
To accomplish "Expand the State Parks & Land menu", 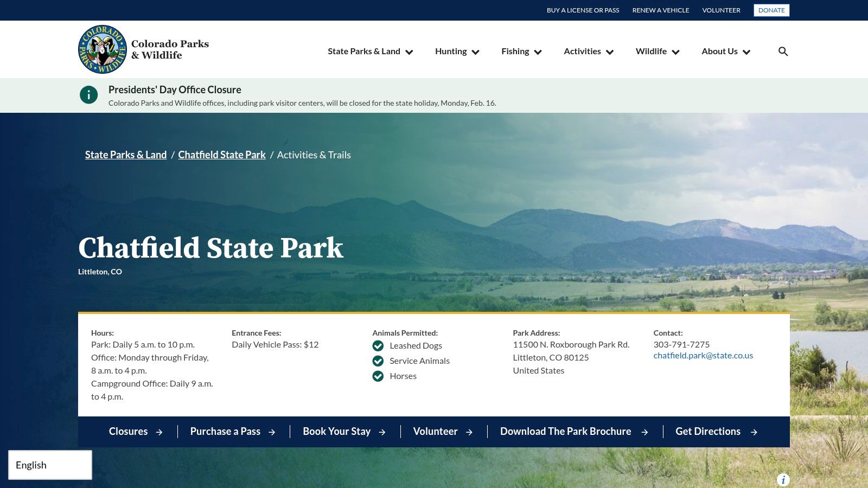I will (x=370, y=52).
